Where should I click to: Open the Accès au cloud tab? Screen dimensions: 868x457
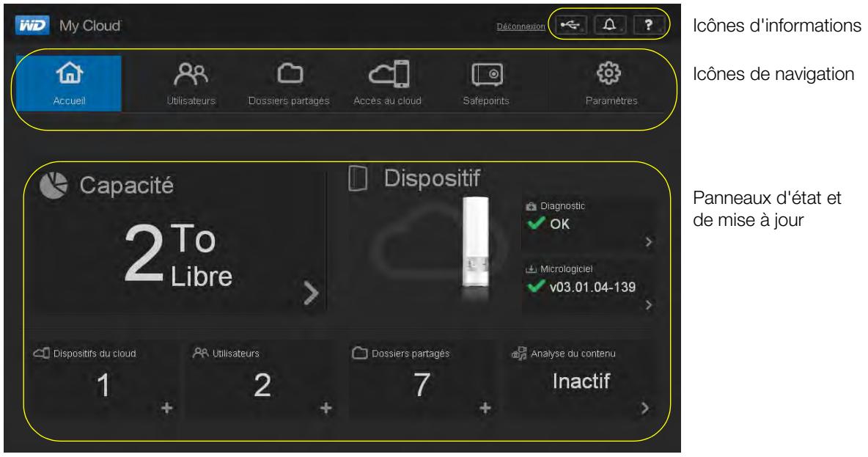(x=388, y=83)
